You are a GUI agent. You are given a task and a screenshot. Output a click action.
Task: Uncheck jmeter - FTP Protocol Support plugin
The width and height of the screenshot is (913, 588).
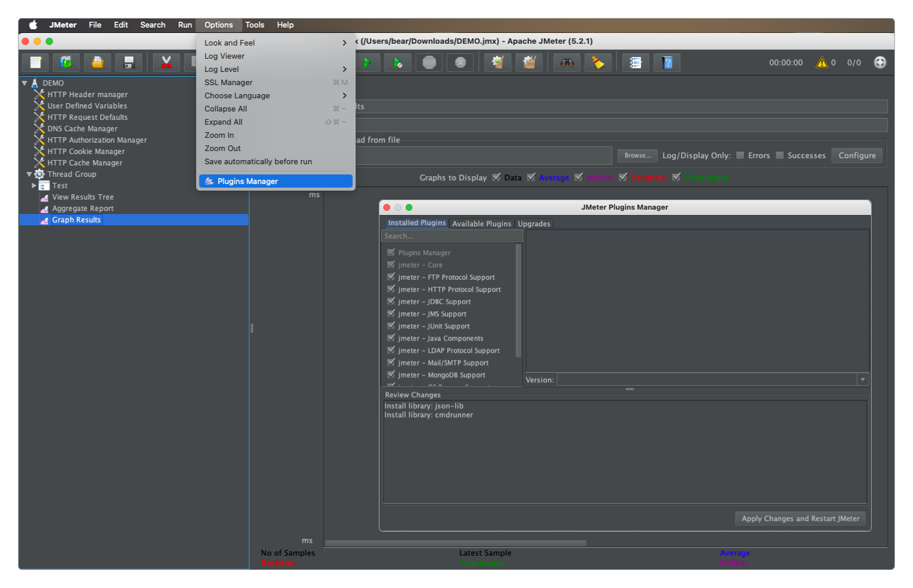[x=391, y=277]
